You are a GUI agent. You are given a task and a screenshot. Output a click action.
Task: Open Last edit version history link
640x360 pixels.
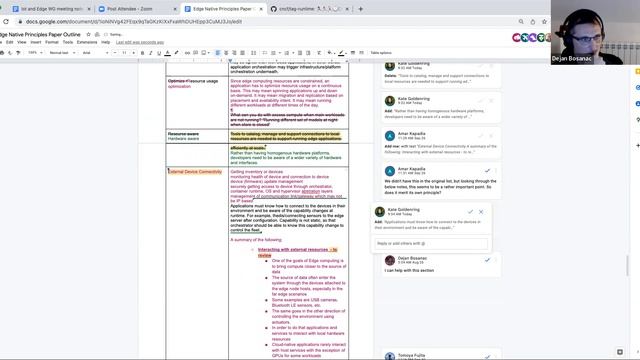pyautogui.click(x=140, y=42)
